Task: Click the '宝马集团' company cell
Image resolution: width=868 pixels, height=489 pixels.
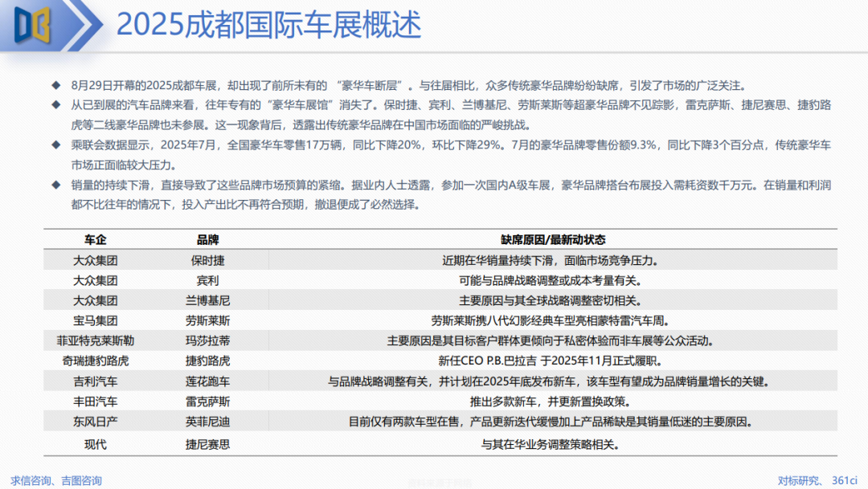Action: tap(95, 321)
